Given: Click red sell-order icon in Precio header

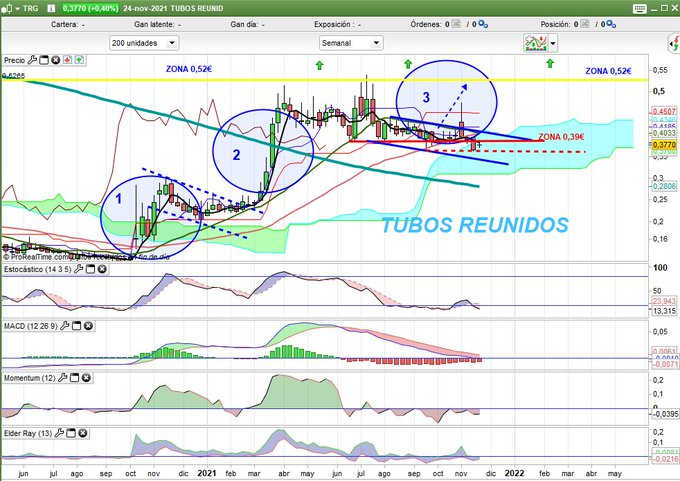Looking at the screenshot, I should click(x=68, y=60).
